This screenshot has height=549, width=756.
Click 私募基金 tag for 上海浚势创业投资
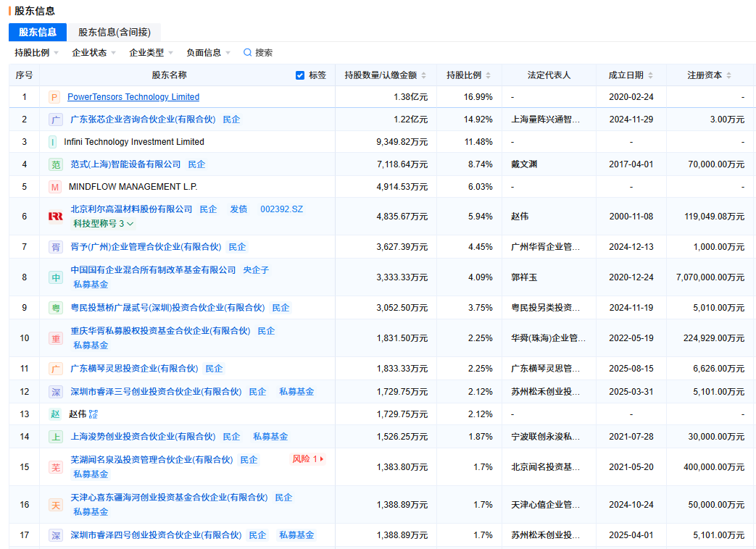pos(270,436)
